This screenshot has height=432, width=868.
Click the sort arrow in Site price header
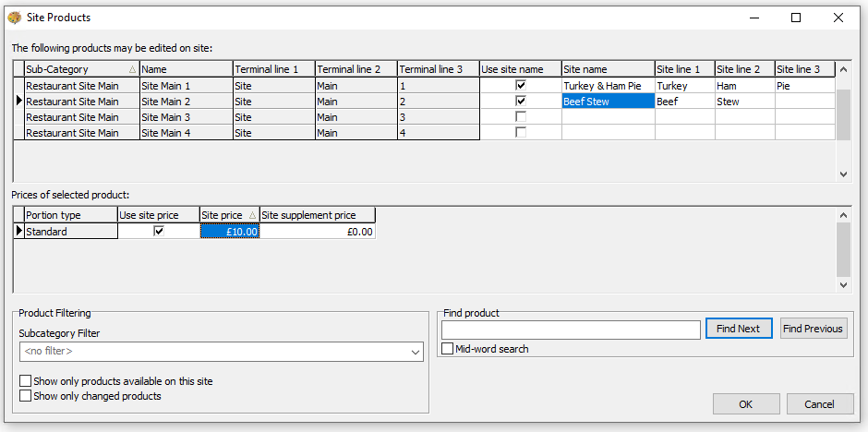coord(252,215)
